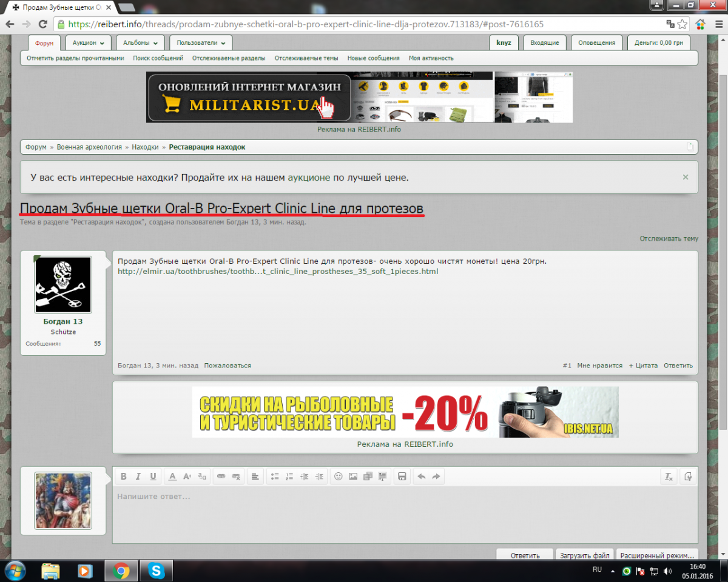Remove formatting with the Tx icon
This screenshot has height=582, width=728.
[x=669, y=477]
